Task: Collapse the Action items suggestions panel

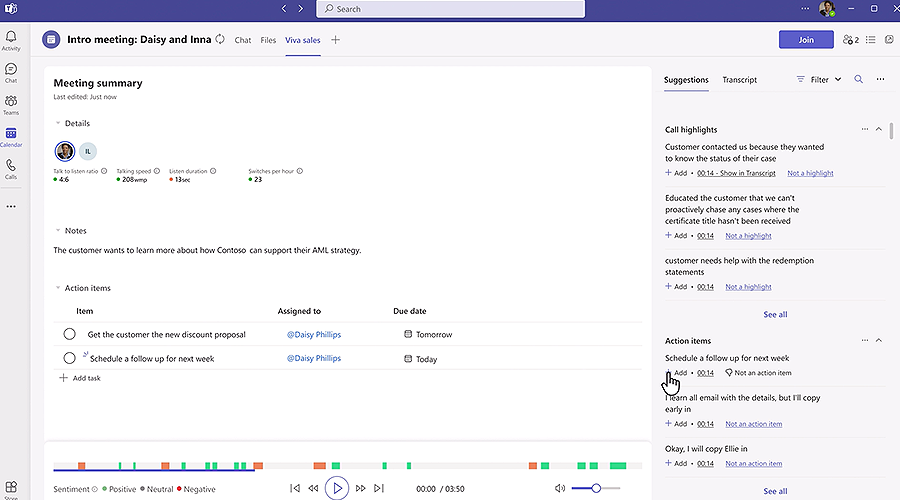Action: tap(879, 340)
